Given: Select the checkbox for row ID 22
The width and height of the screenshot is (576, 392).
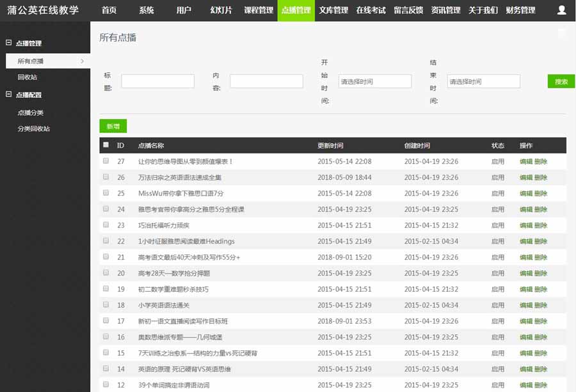Looking at the screenshot, I should [106, 241].
